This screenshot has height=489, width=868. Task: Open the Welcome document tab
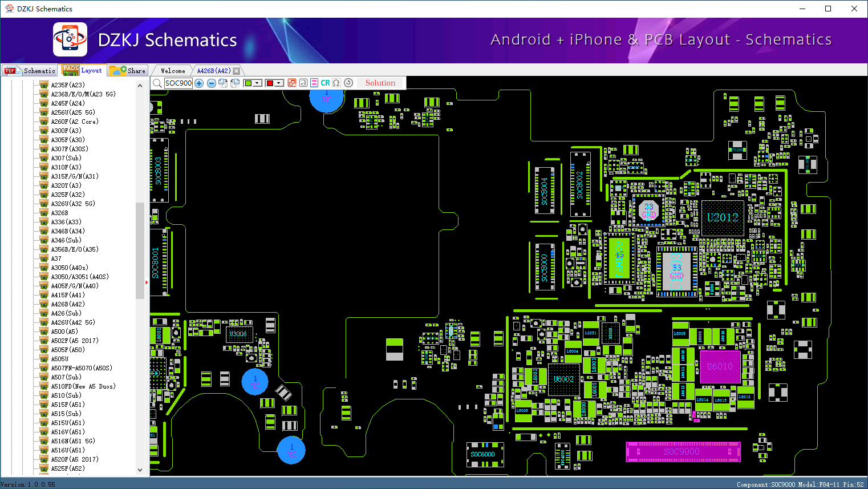(x=173, y=71)
